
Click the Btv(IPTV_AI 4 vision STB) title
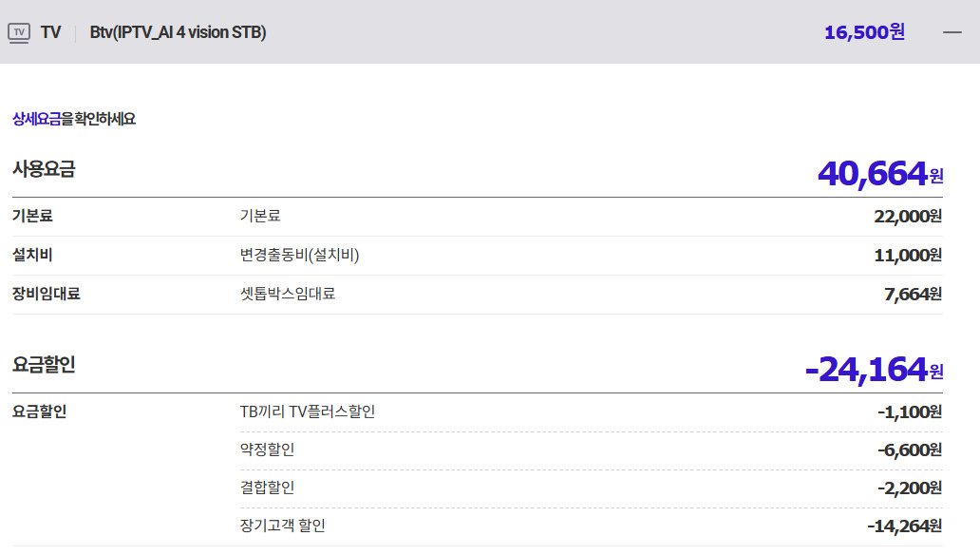click(x=178, y=32)
